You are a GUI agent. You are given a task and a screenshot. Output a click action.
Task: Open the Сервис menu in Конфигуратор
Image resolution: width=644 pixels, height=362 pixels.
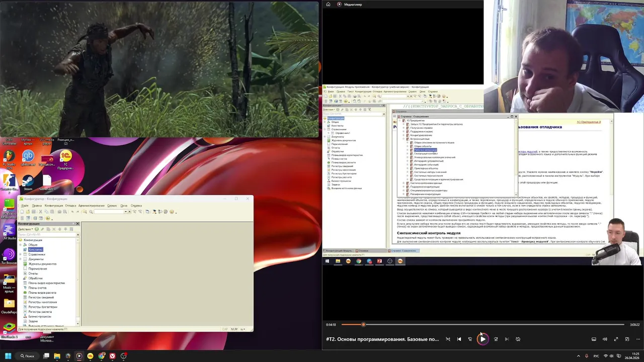(112, 206)
